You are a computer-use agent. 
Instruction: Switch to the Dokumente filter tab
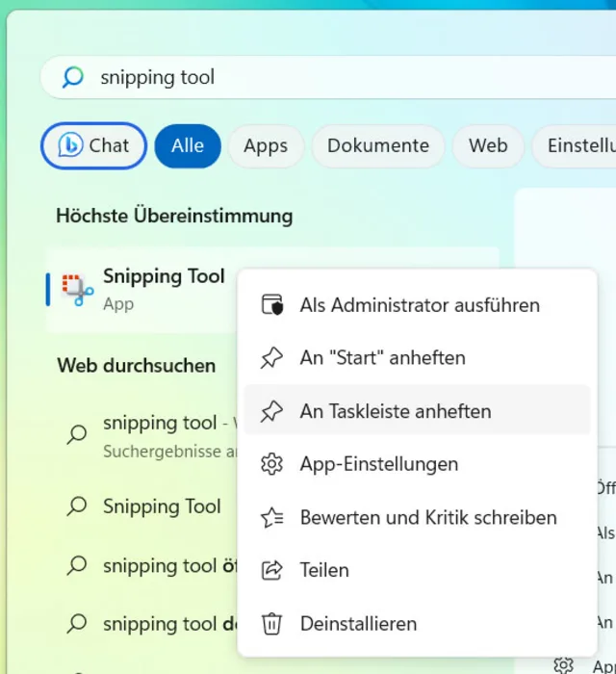tap(378, 146)
